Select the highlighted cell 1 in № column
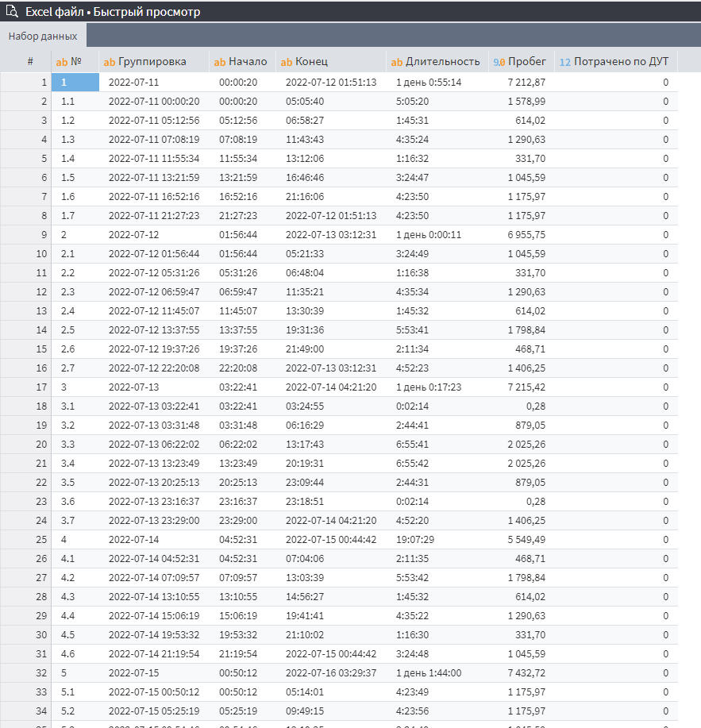The image size is (701, 728). coord(75,83)
